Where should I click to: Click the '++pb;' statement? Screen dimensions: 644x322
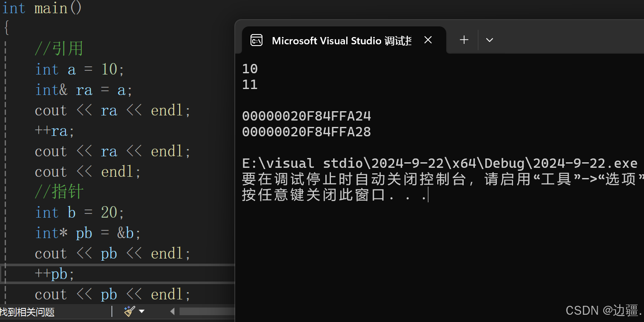tap(54, 274)
